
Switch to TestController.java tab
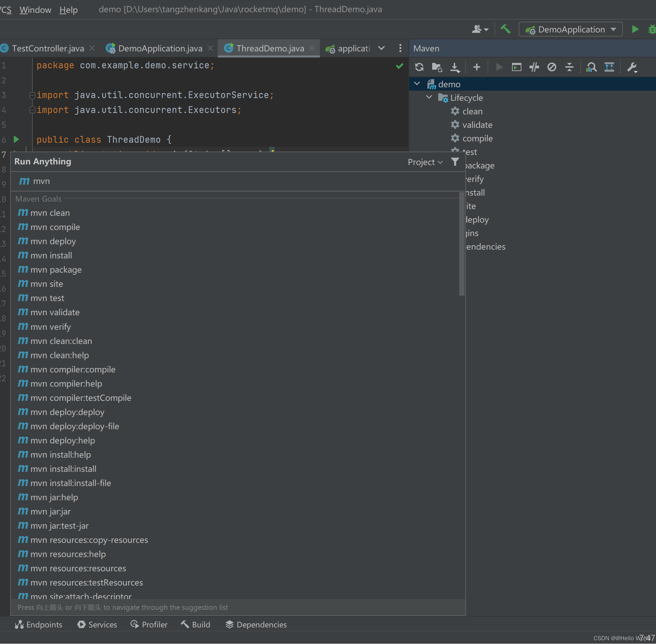point(48,48)
